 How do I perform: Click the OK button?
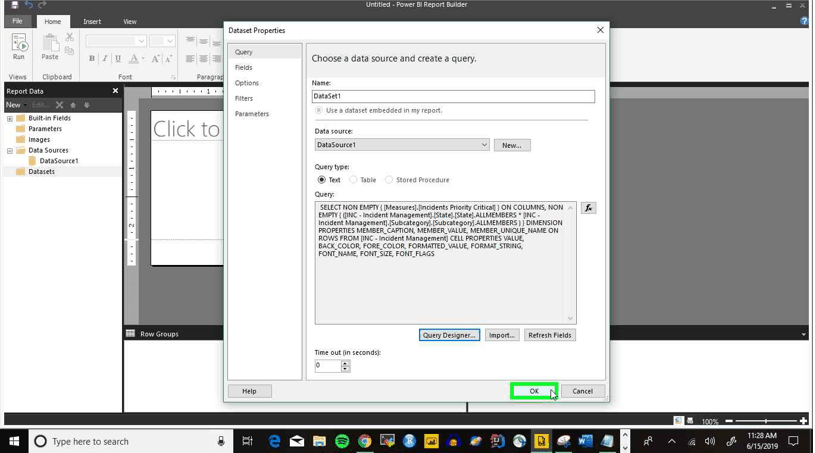point(534,391)
